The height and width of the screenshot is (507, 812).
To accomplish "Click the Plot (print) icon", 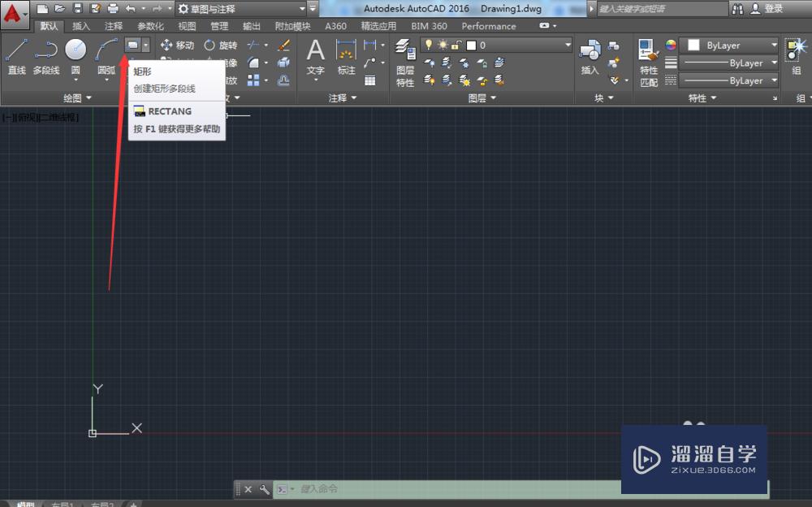I will tap(113, 8).
